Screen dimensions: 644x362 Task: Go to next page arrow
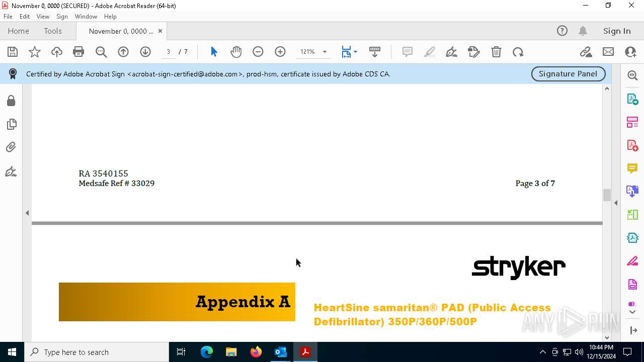[145, 52]
